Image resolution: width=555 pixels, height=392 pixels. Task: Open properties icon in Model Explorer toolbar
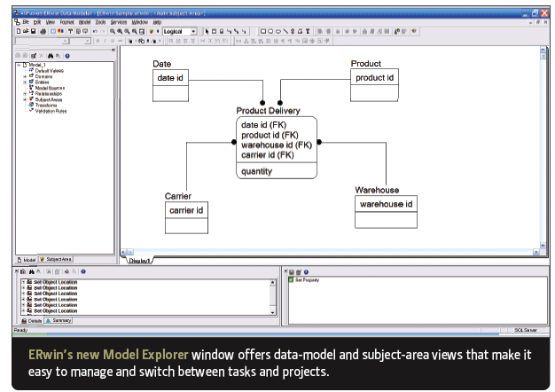(x=34, y=56)
